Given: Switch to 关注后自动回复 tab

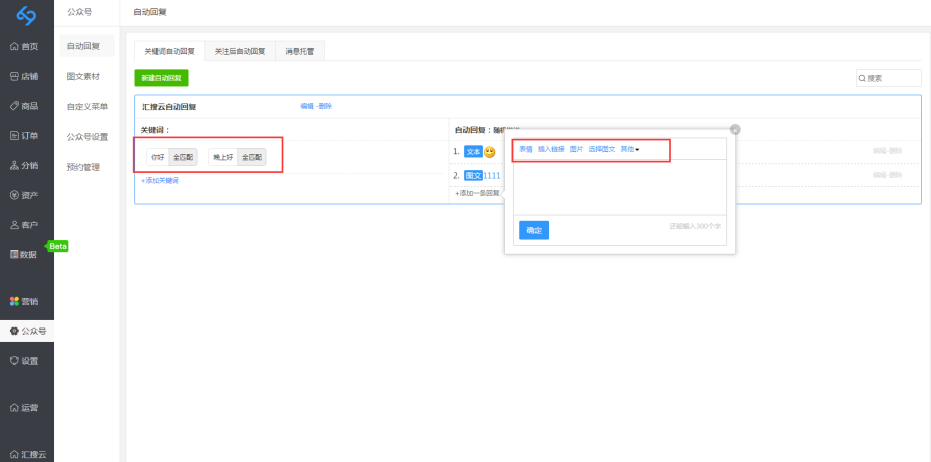Looking at the screenshot, I should click(240, 50).
